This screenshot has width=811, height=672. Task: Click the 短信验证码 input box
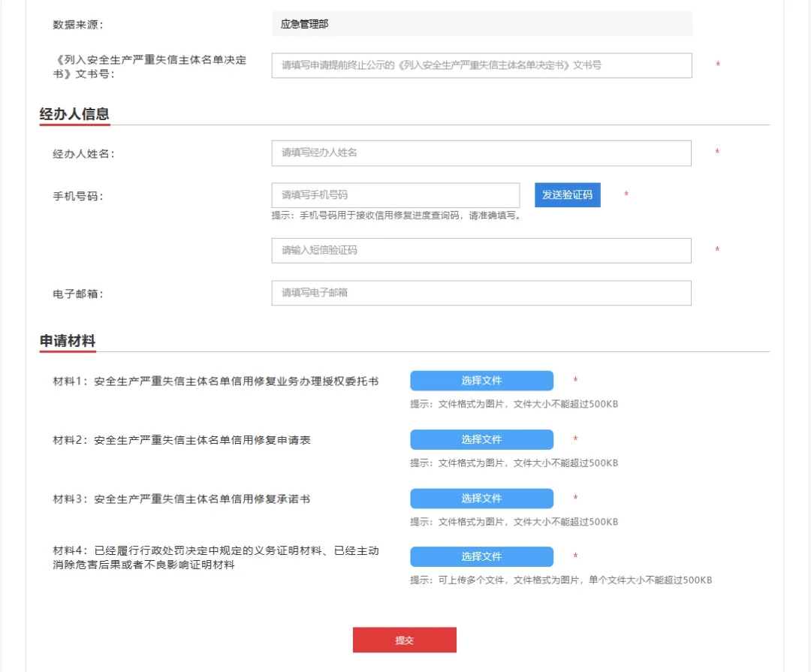point(481,251)
